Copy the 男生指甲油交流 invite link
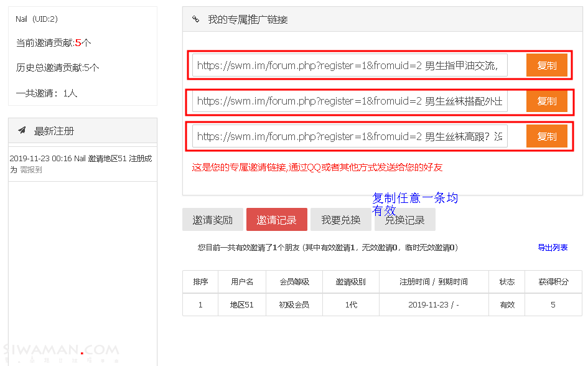588x366 pixels. point(546,65)
